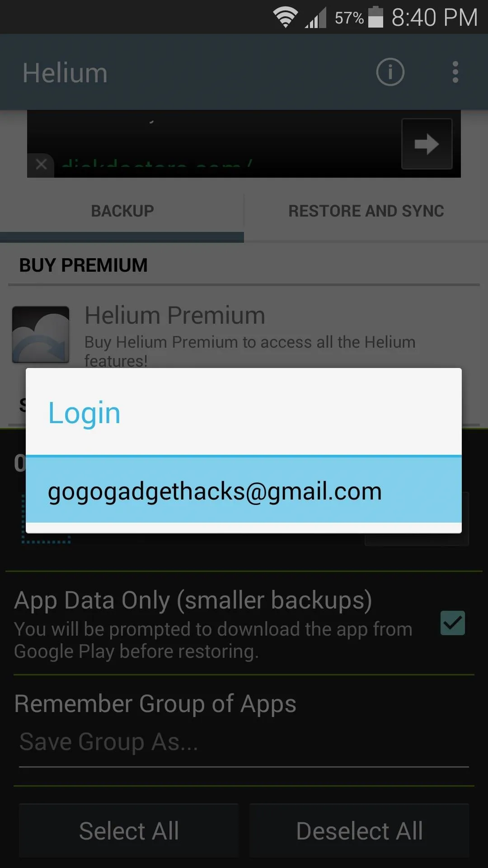Tap the Buy Premium section header
Screen dimensions: 488x868
click(x=84, y=265)
